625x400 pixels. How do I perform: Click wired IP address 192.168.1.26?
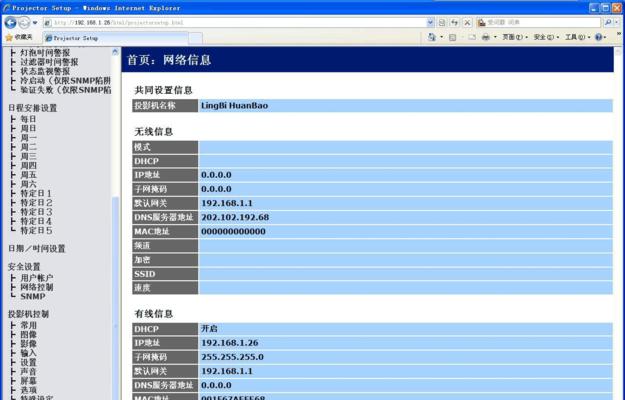[230, 343]
